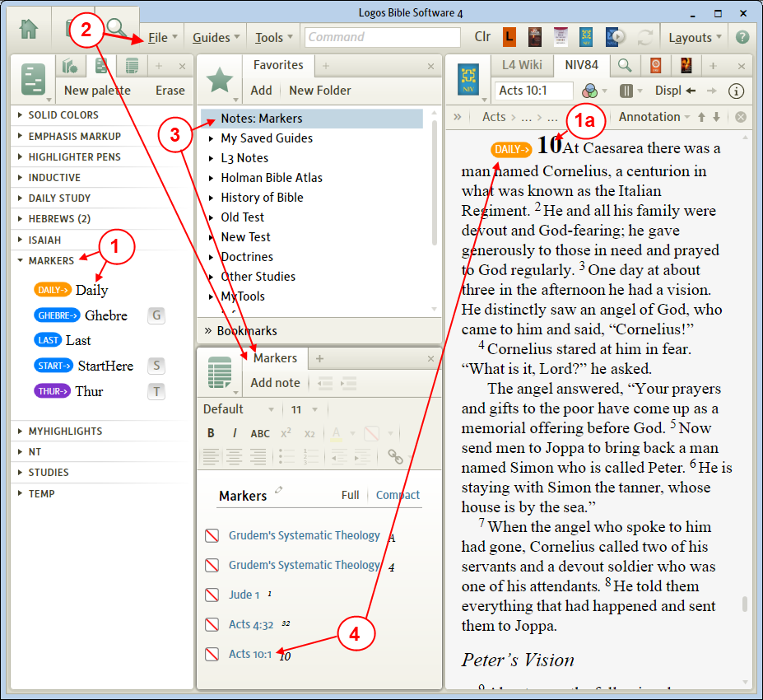Click the DAILY marker in Acts 10:1
This screenshot has width=763, height=700.
point(511,149)
